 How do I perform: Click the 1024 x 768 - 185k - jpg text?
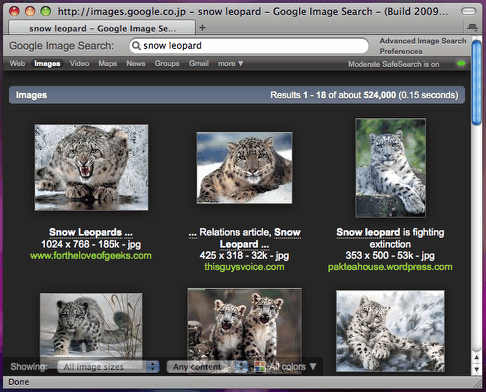[91, 244]
